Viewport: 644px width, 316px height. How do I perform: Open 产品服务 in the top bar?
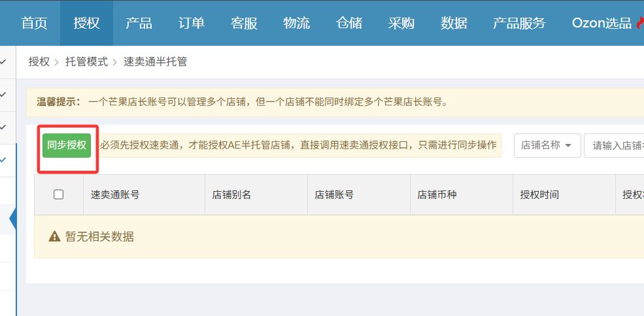click(519, 23)
